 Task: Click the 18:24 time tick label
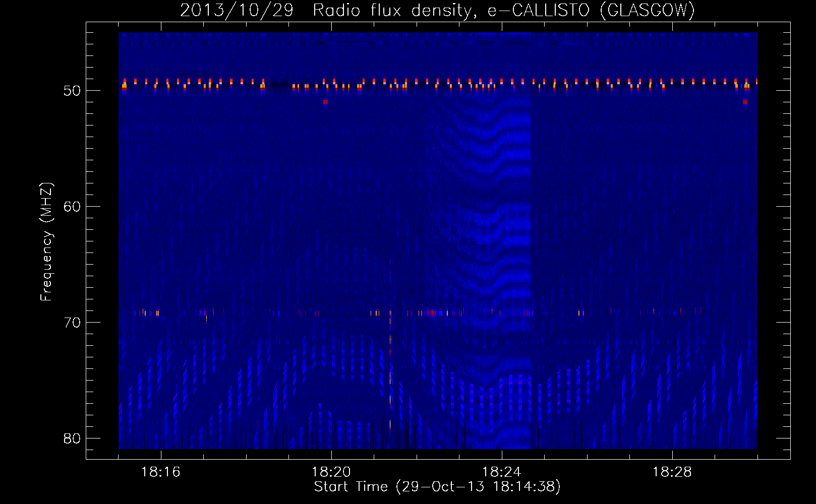point(502,472)
